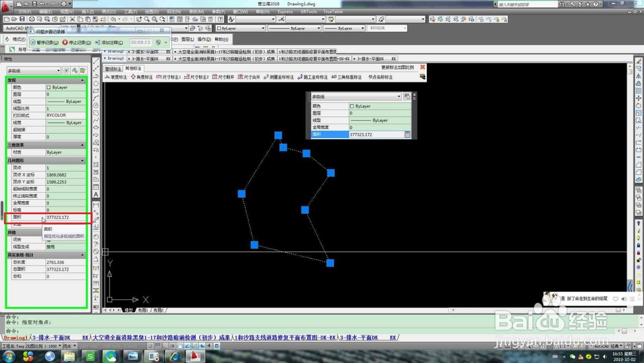Open the 工具(T) menu
Image resolution: width=644 pixels, height=363 pixels.
131,12
